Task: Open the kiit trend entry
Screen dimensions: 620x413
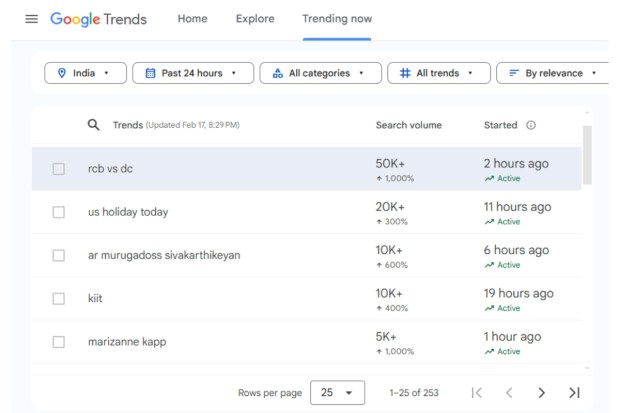Action: [95, 298]
